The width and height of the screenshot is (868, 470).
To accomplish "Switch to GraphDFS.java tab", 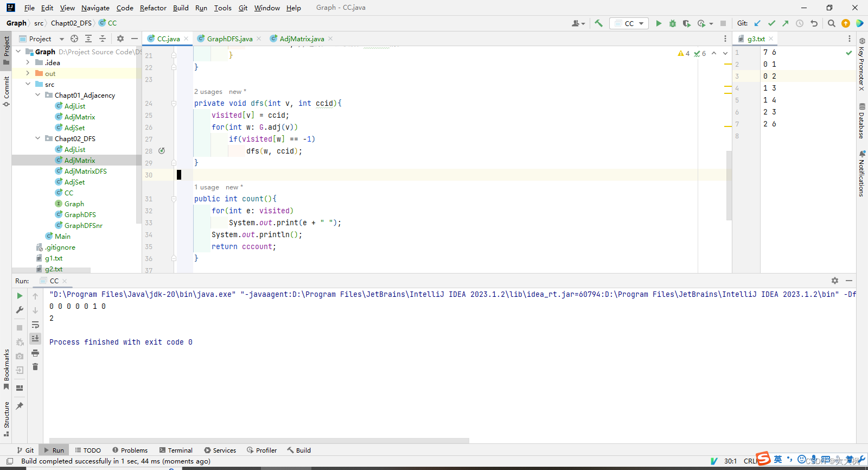I will [x=229, y=39].
